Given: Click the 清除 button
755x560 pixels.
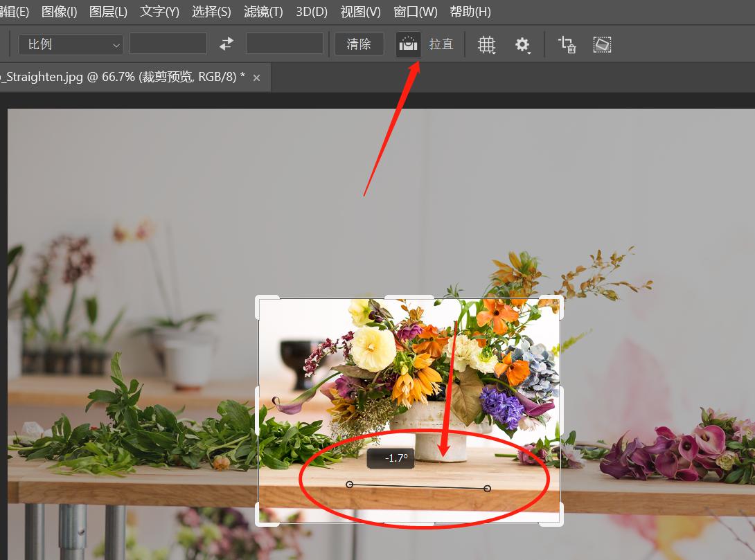Looking at the screenshot, I should pos(358,44).
